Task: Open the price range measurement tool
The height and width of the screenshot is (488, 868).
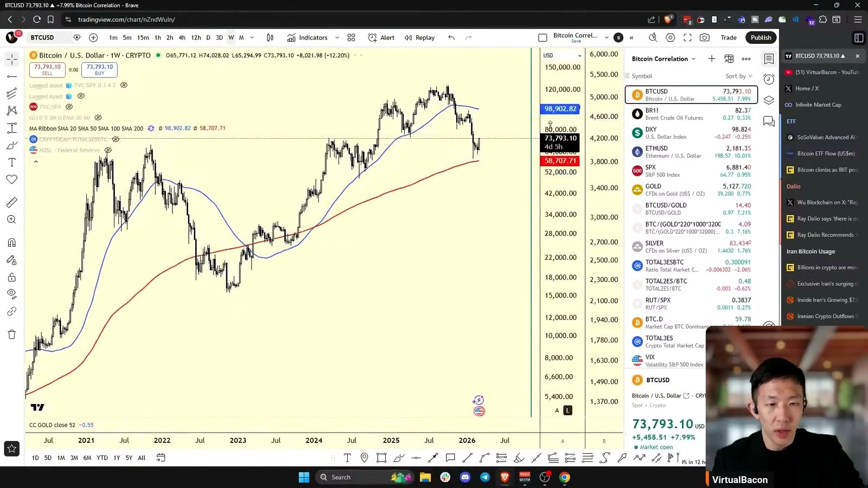Action: click(12, 128)
